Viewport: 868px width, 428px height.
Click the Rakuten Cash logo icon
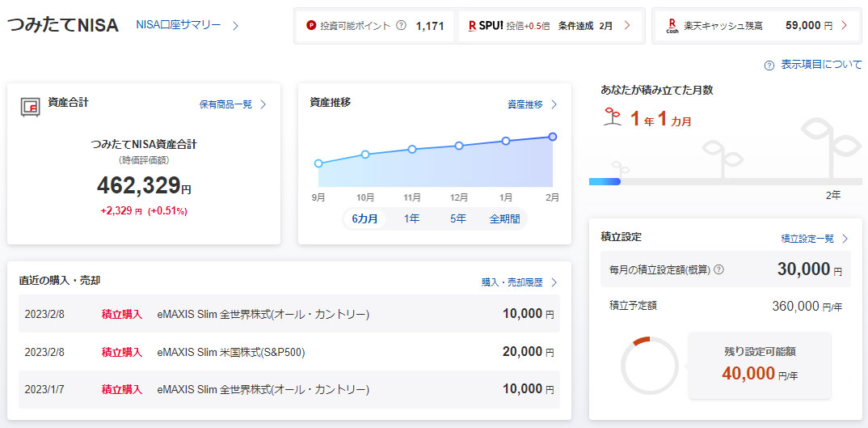tap(672, 26)
